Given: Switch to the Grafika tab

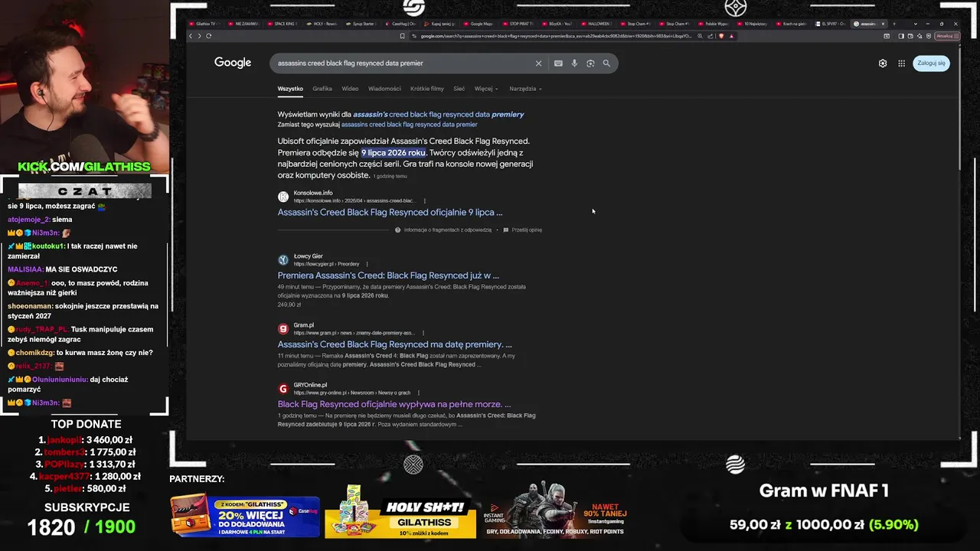Looking at the screenshot, I should pos(322,89).
